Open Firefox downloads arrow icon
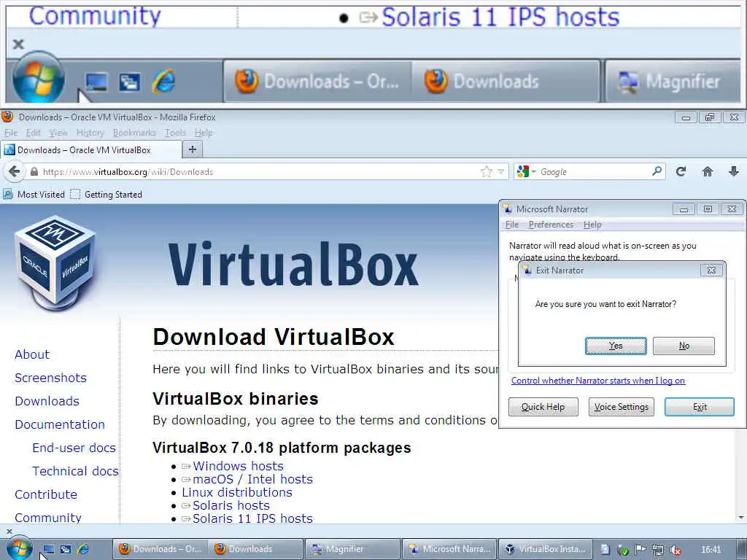 pos(734,171)
